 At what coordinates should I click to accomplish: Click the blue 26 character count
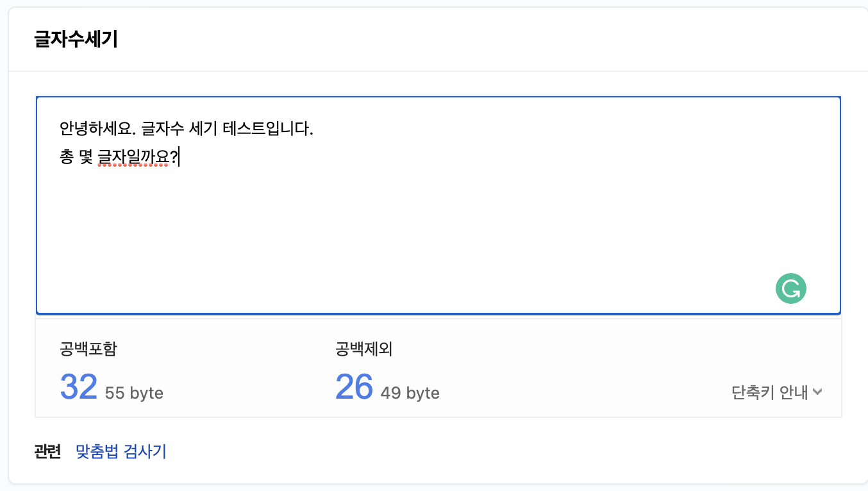354,387
